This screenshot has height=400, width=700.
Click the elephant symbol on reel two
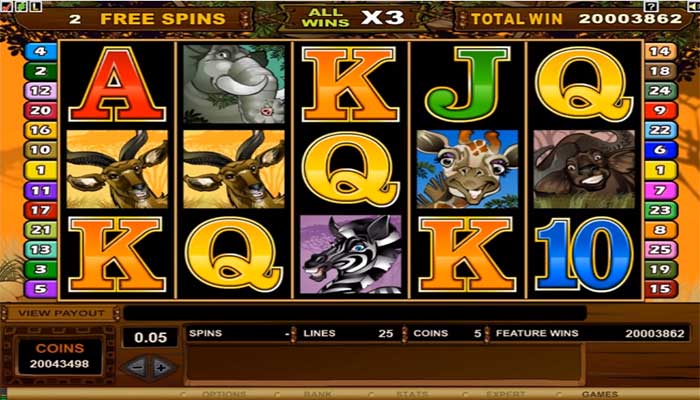click(234, 84)
